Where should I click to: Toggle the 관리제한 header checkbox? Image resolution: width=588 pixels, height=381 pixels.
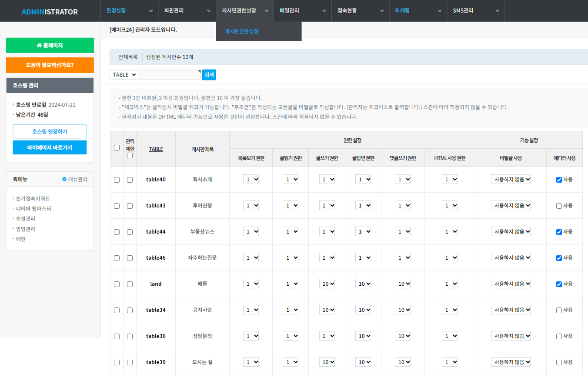pos(130,155)
